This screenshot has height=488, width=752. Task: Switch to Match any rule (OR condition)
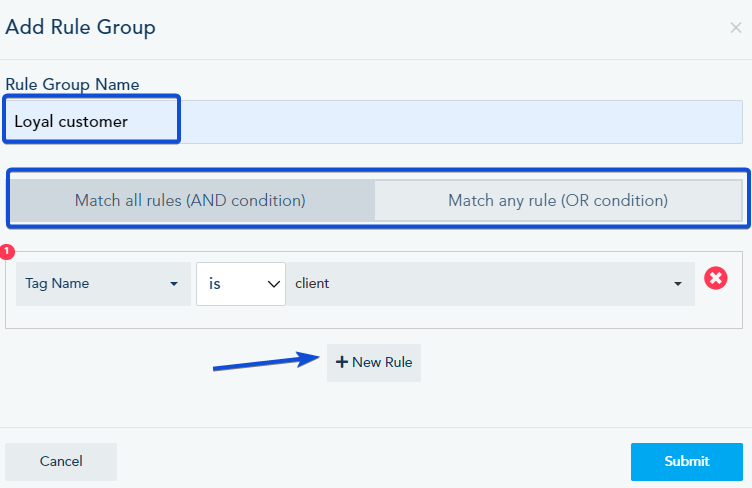(558, 200)
